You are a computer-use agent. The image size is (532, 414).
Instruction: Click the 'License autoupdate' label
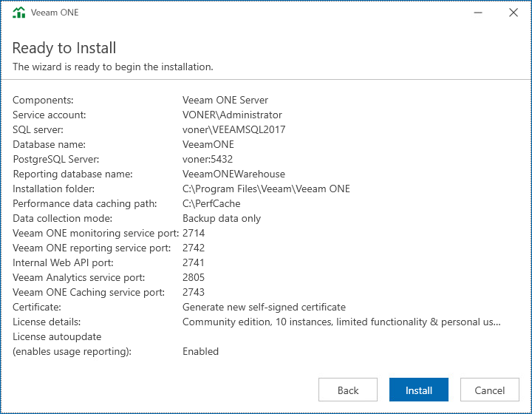[x=57, y=336]
